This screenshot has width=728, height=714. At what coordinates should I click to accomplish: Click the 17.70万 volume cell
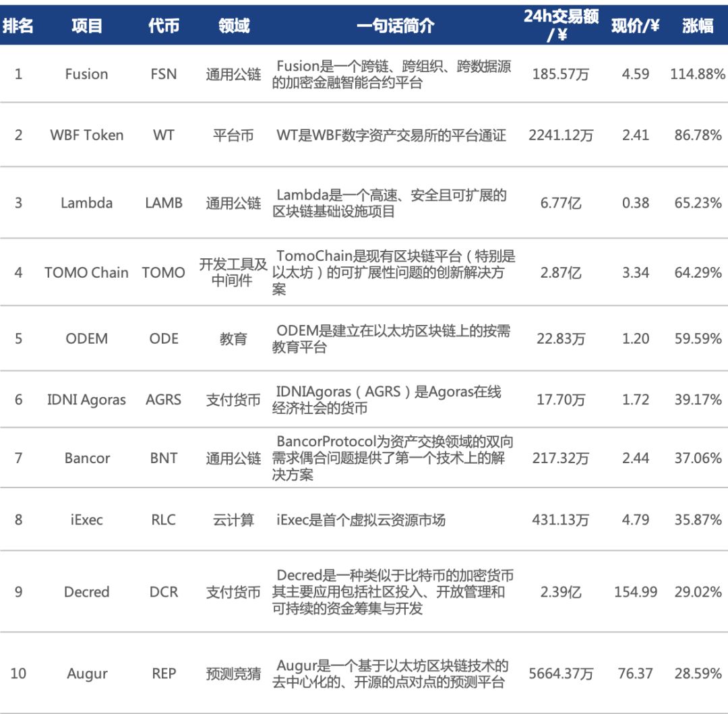coord(560,400)
